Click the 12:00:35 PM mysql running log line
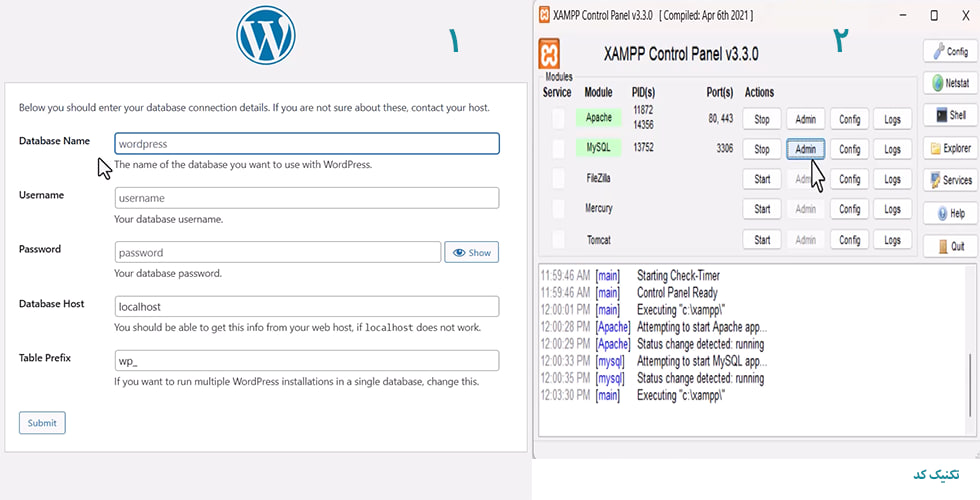The width and height of the screenshot is (980, 500). (652, 378)
